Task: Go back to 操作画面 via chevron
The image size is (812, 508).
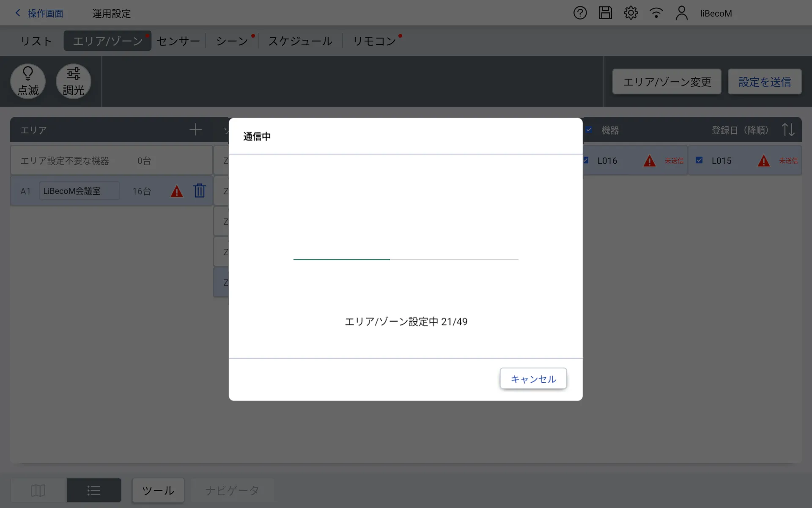Action: 18,13
